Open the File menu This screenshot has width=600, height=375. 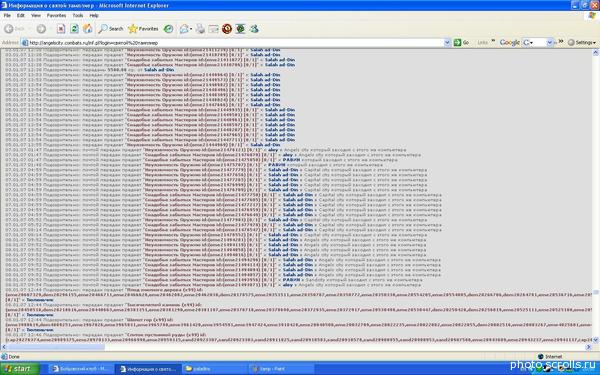point(7,15)
